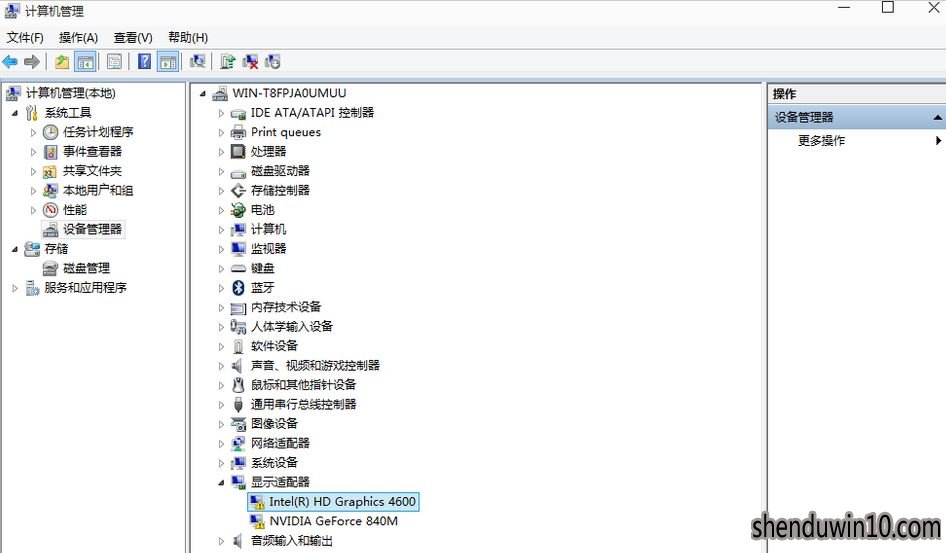Select 计算机管理(本地) root item
Viewport: 946px width, 553px height.
coord(71,93)
